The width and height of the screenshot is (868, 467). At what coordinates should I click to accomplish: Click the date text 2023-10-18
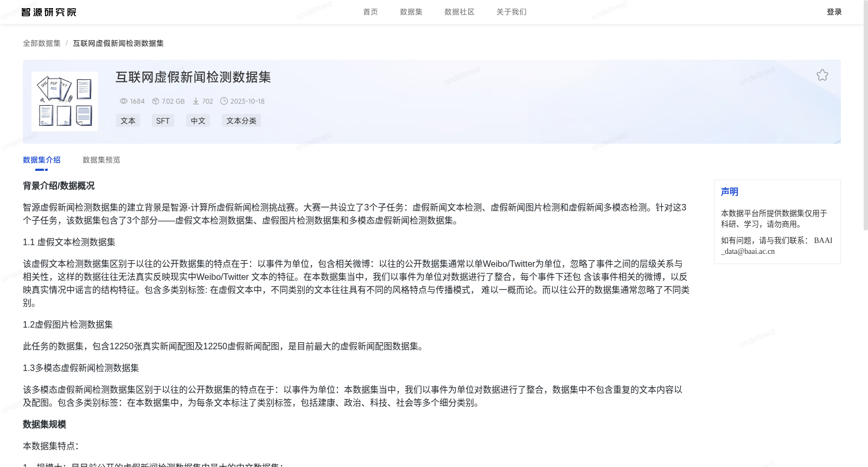pos(247,101)
